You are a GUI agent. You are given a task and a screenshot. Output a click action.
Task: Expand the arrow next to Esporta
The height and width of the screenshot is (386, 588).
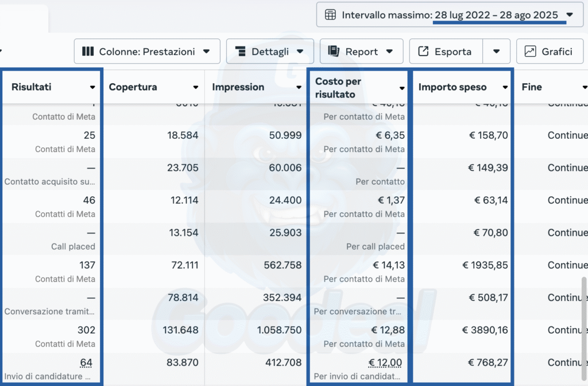click(496, 52)
